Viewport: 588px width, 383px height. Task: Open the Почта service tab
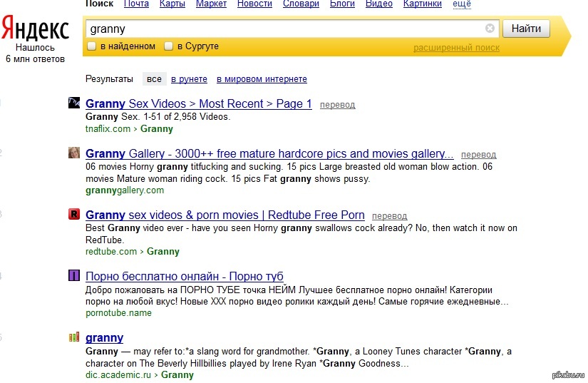pos(136,4)
